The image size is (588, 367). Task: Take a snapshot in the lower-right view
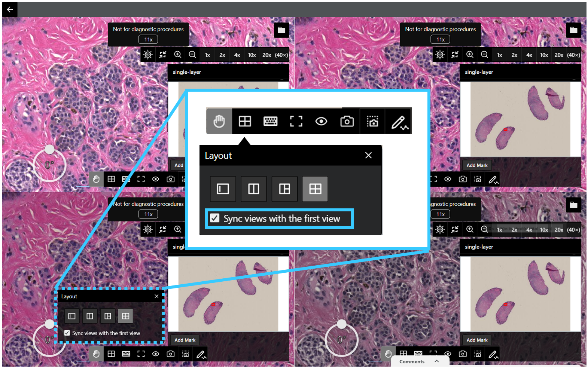click(463, 354)
